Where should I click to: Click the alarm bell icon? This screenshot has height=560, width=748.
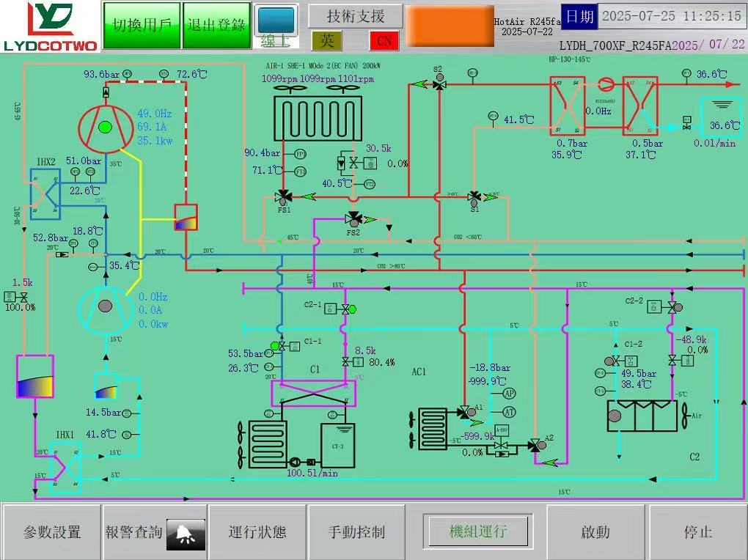tap(186, 534)
